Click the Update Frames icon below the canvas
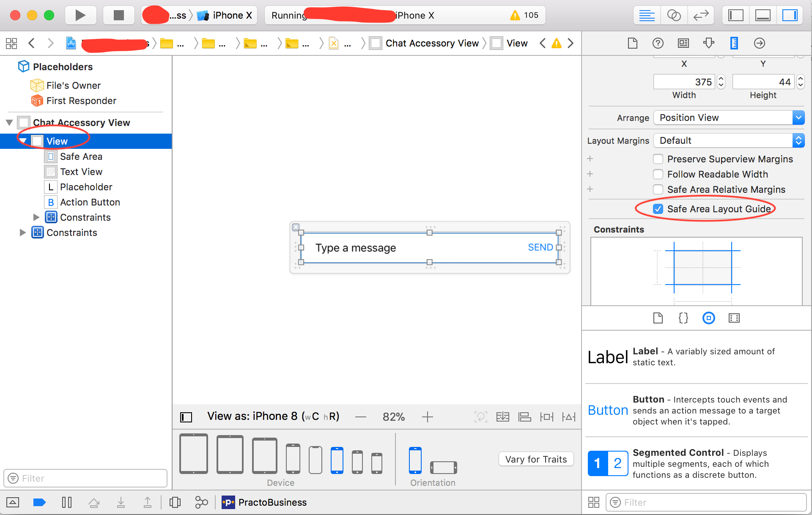 [x=481, y=416]
